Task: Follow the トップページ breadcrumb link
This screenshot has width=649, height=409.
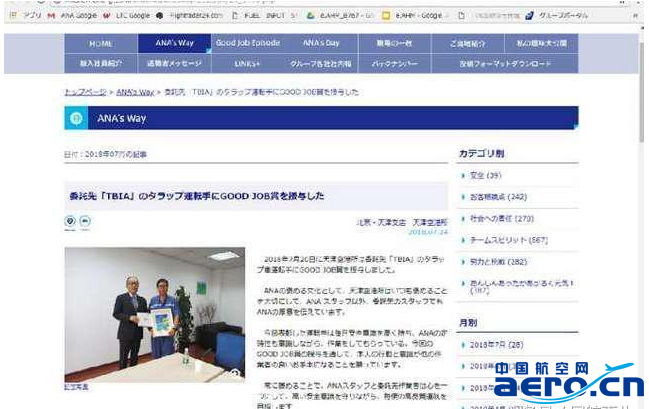Action: [x=85, y=92]
